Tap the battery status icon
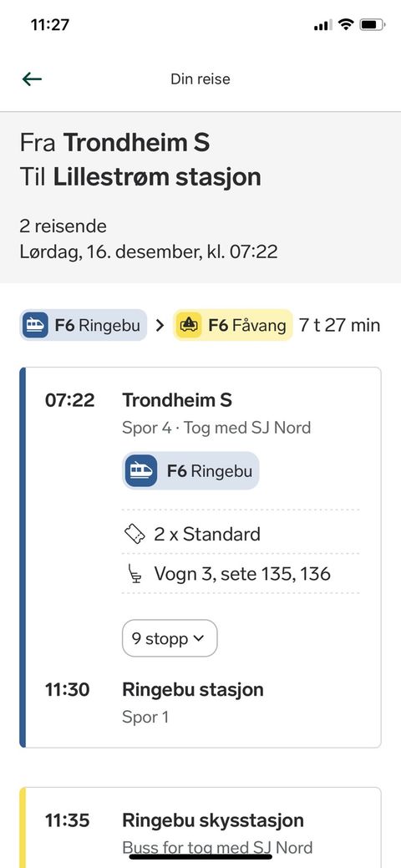The height and width of the screenshot is (868, 401). click(x=373, y=24)
